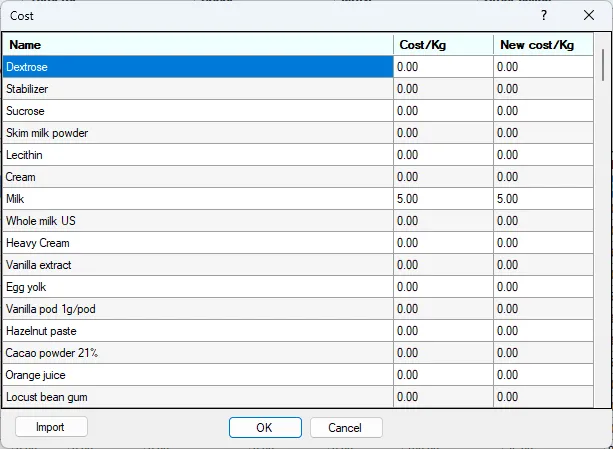Click Cost/Kg cell for Whole milk US

coord(443,221)
